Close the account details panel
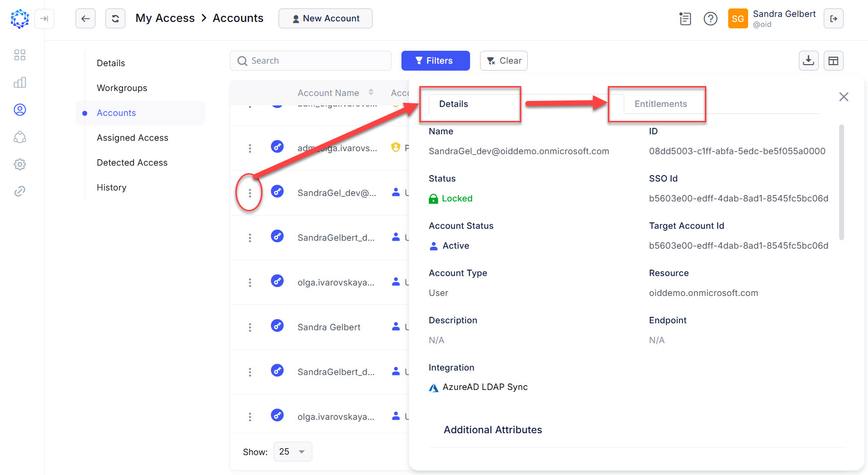Image resolution: width=868 pixels, height=475 pixels. pos(844,96)
